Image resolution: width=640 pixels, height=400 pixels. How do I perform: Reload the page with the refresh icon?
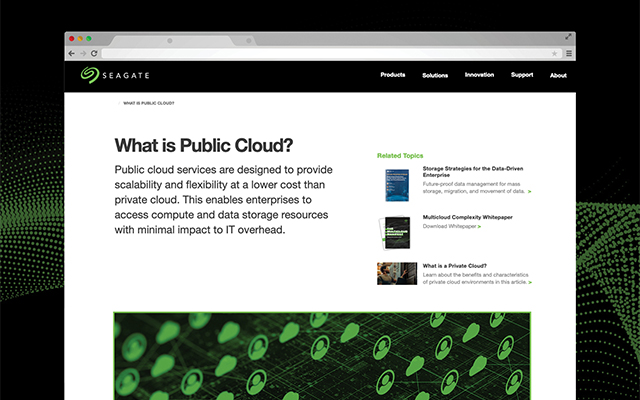point(95,53)
